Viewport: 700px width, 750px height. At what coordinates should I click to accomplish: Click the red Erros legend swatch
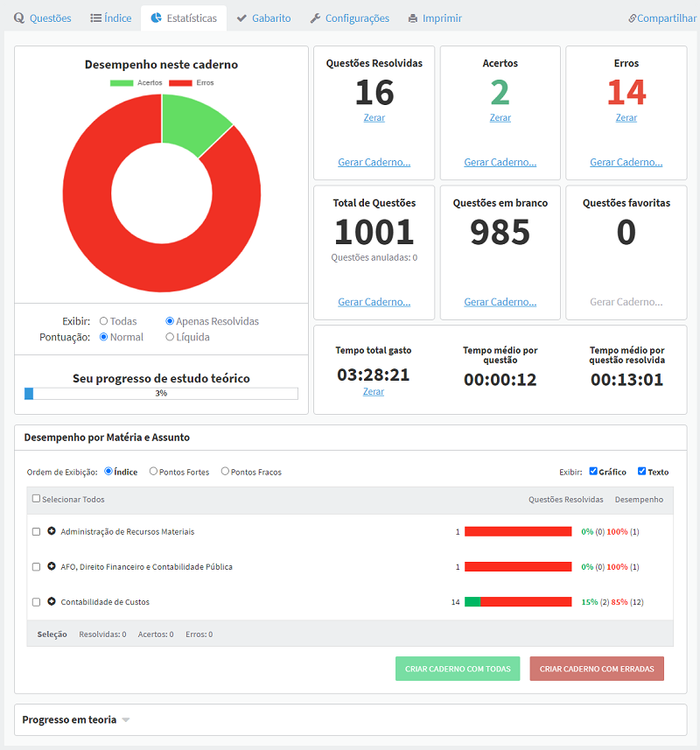(180, 83)
